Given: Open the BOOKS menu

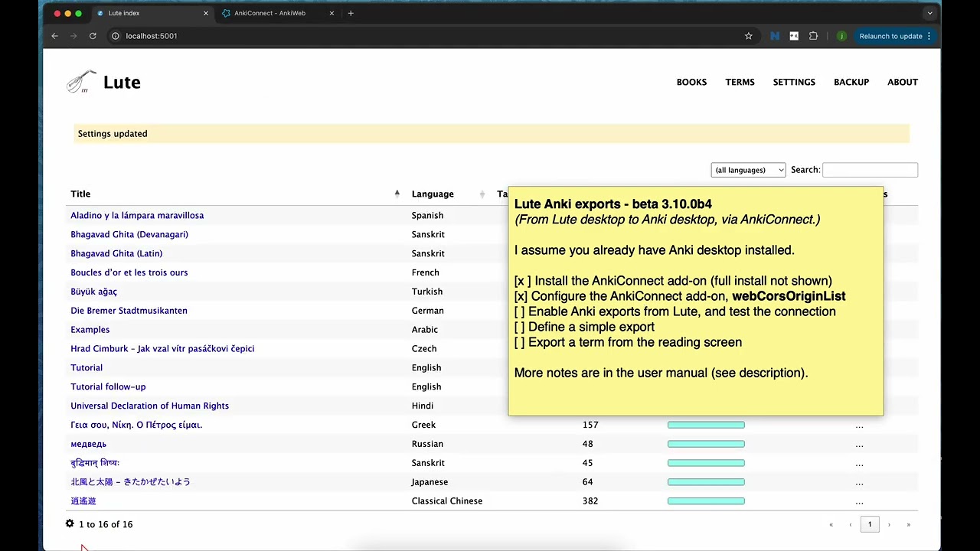Looking at the screenshot, I should pyautogui.click(x=691, y=82).
